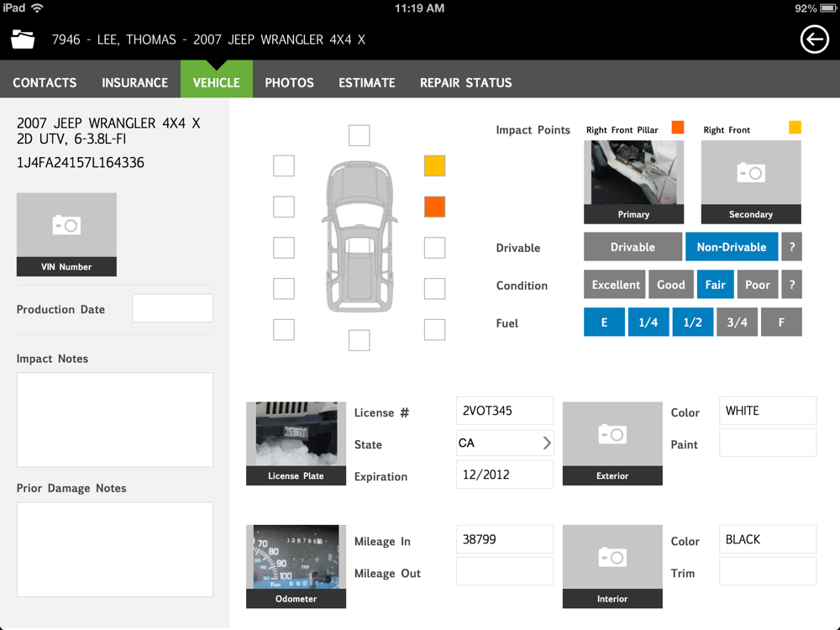Tap the Wi-Fi icon in status bar
This screenshot has height=630, width=840.
pos(37,8)
